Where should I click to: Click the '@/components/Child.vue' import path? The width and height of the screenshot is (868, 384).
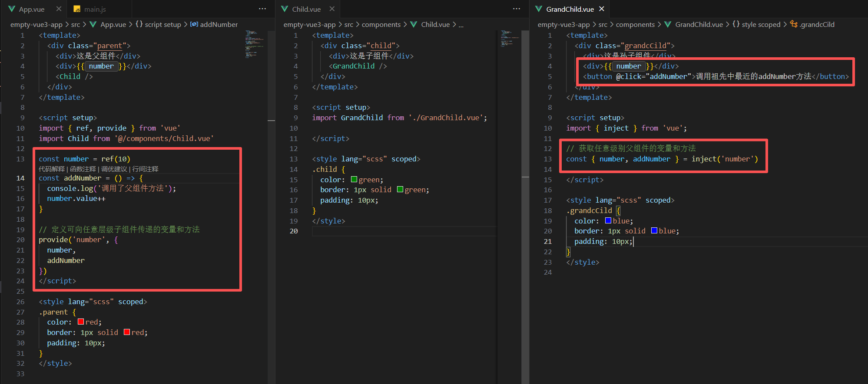pyautogui.click(x=164, y=138)
